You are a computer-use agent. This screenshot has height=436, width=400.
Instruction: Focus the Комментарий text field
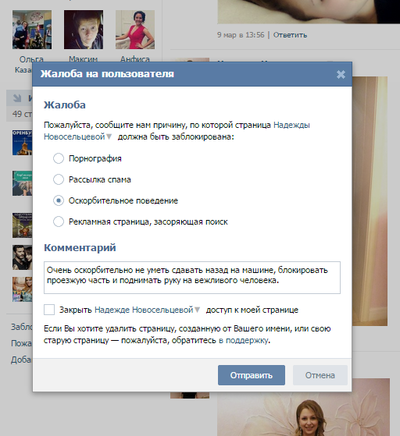(x=192, y=277)
